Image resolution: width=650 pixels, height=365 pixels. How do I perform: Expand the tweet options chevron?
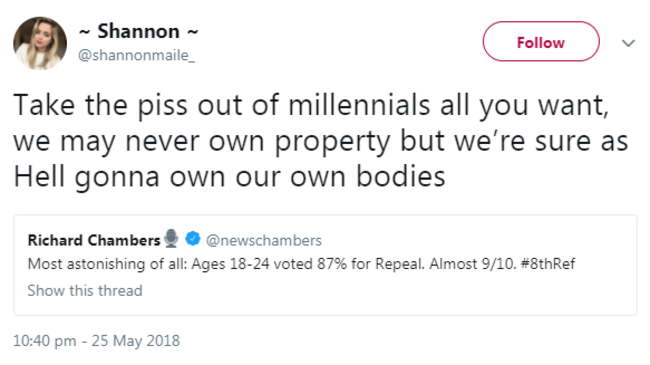click(628, 43)
